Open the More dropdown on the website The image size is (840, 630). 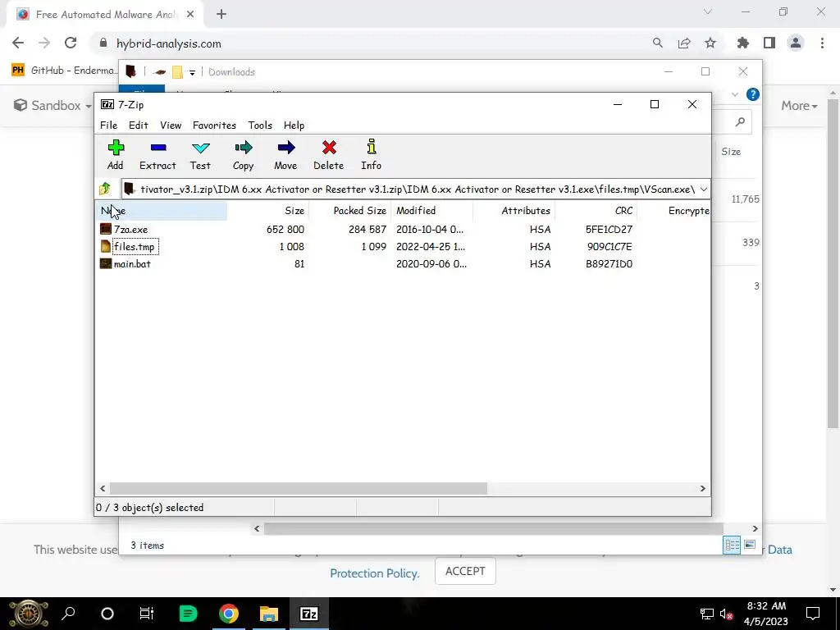click(x=799, y=106)
